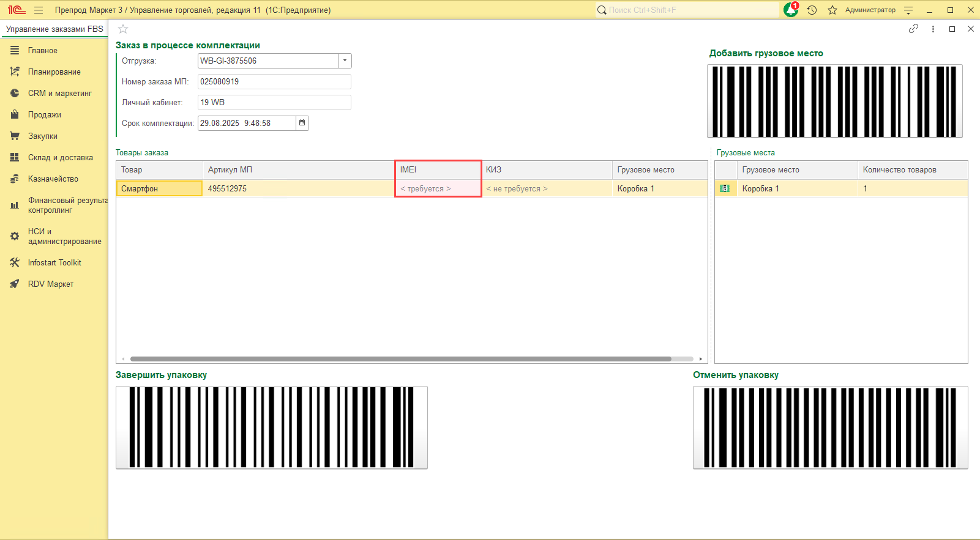Viewport: 980px width, 540px height.
Task: Click the Администратор user name
Action: (x=870, y=10)
